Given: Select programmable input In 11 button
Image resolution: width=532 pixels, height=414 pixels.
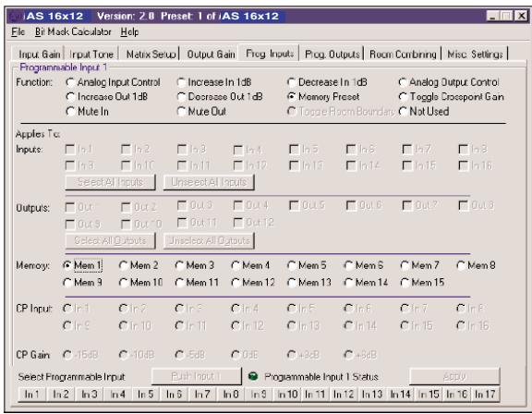Looking at the screenshot, I should [x=316, y=394].
